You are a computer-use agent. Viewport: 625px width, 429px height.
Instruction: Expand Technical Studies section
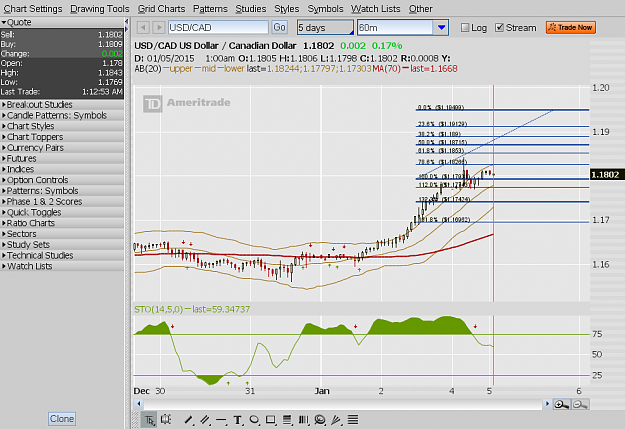[x=62, y=256]
